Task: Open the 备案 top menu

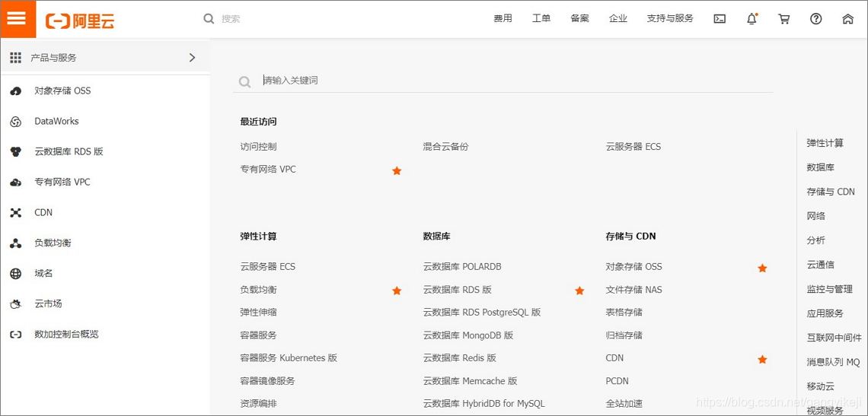Action: (x=579, y=18)
